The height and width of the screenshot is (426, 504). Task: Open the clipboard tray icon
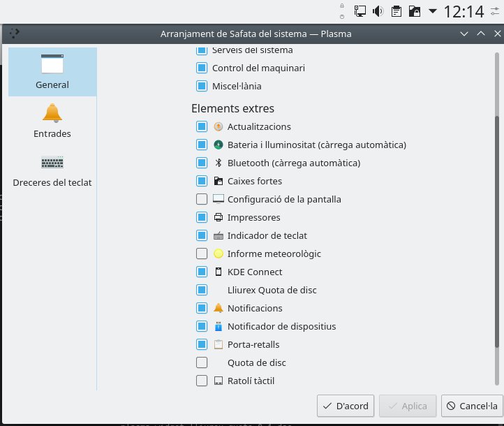coord(396,11)
